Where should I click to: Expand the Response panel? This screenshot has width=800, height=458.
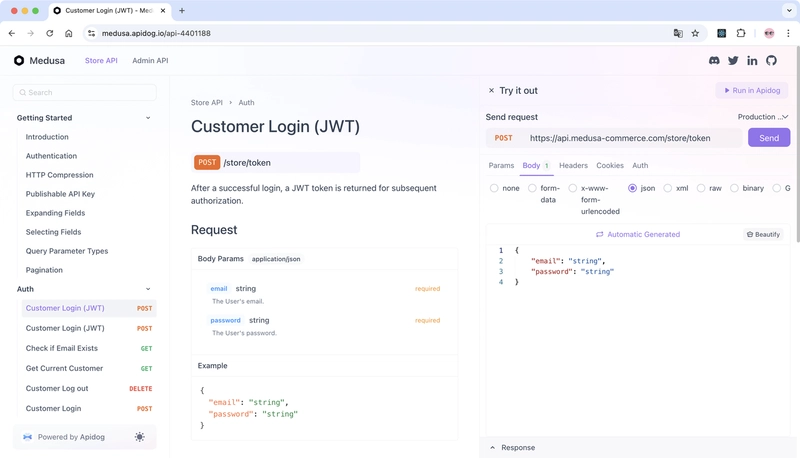(513, 447)
